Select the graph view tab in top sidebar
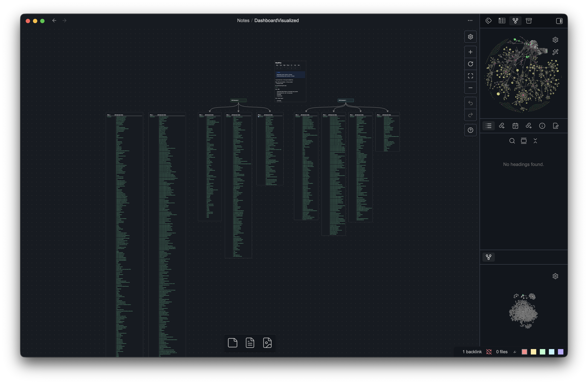This screenshot has height=384, width=588. coord(515,21)
